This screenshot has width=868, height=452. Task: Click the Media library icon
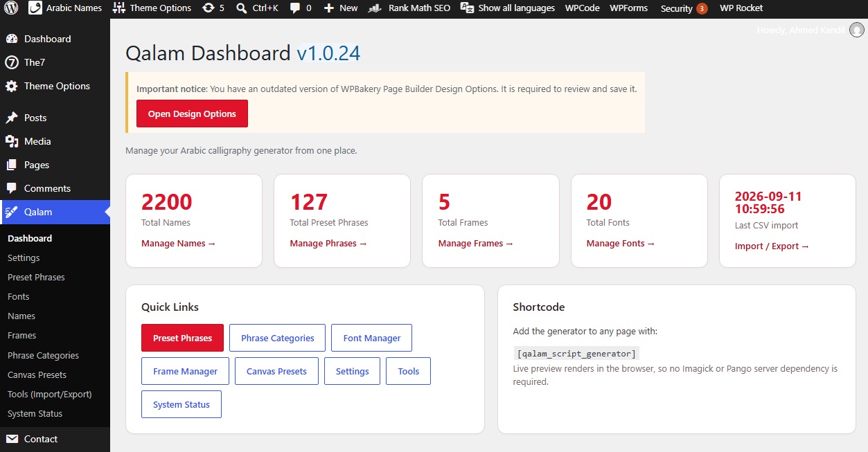[12, 141]
